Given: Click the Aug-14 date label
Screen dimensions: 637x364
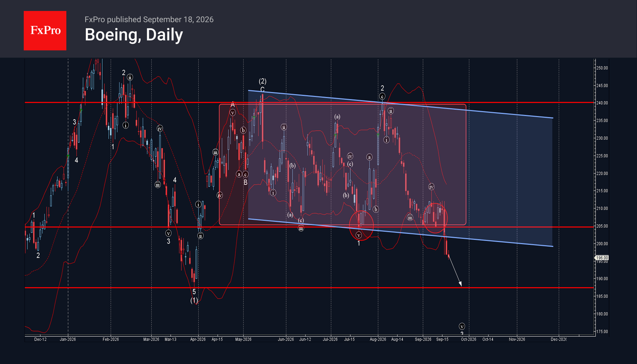Looking at the screenshot, I should coord(397,339).
